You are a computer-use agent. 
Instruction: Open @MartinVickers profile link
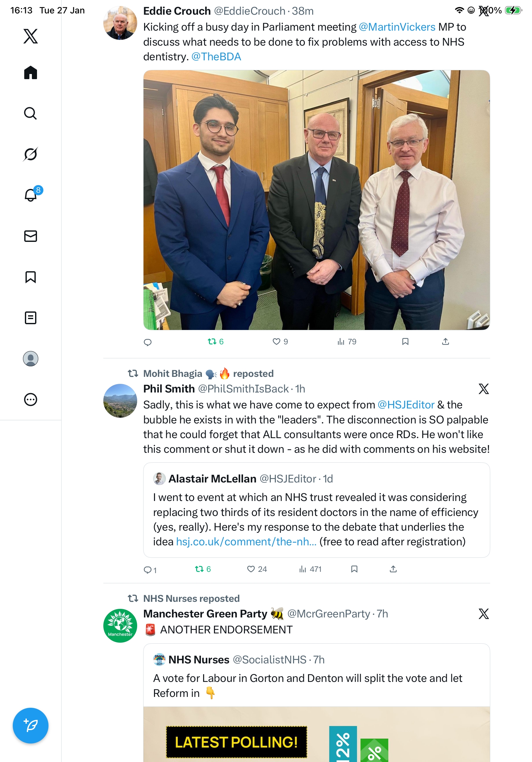click(x=397, y=27)
